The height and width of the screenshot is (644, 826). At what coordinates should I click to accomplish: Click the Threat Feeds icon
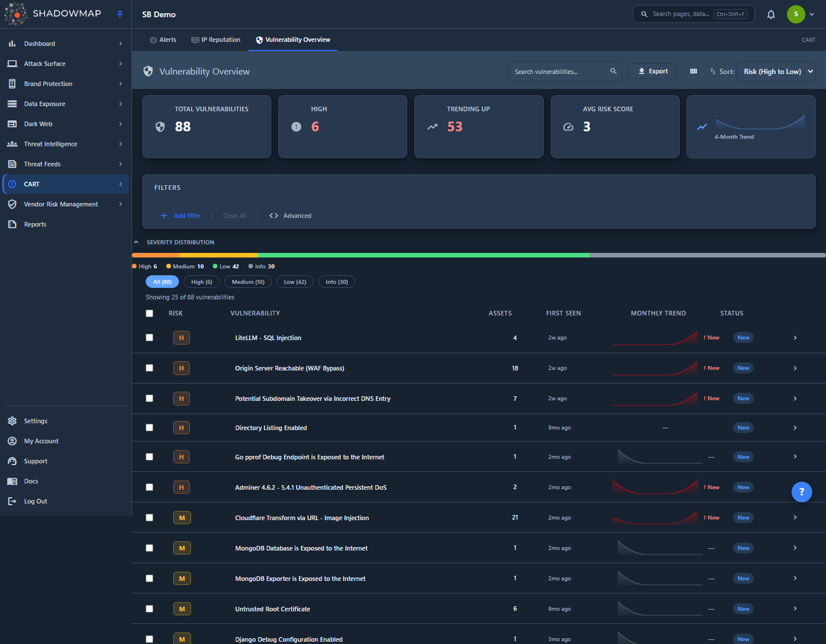12,164
